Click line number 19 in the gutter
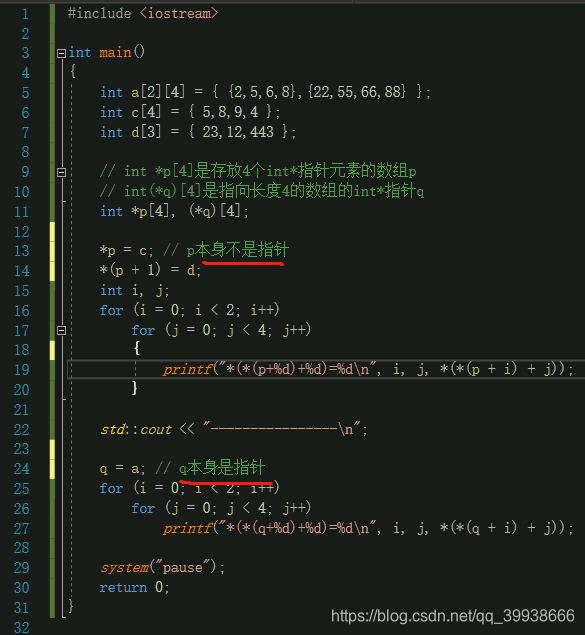This screenshot has height=635, width=585. (21, 370)
